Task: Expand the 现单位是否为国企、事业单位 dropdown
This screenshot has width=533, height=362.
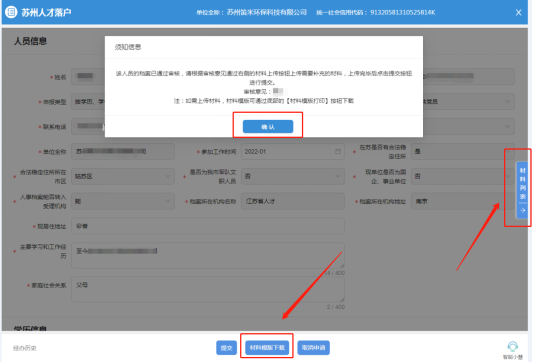Action: (463, 176)
